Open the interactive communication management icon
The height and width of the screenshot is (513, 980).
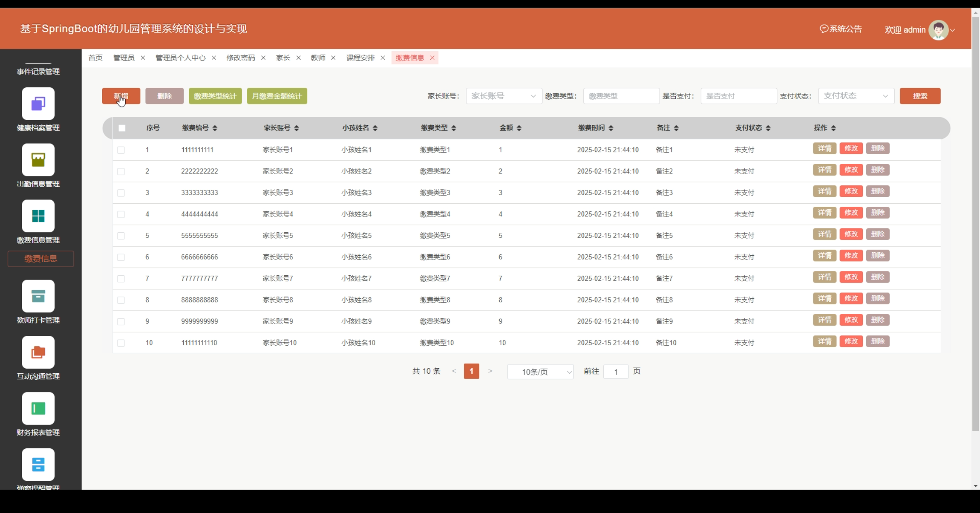38,352
